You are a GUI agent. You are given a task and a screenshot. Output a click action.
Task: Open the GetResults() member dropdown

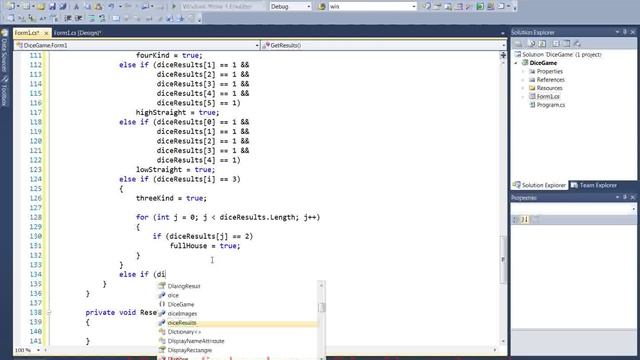click(503, 45)
